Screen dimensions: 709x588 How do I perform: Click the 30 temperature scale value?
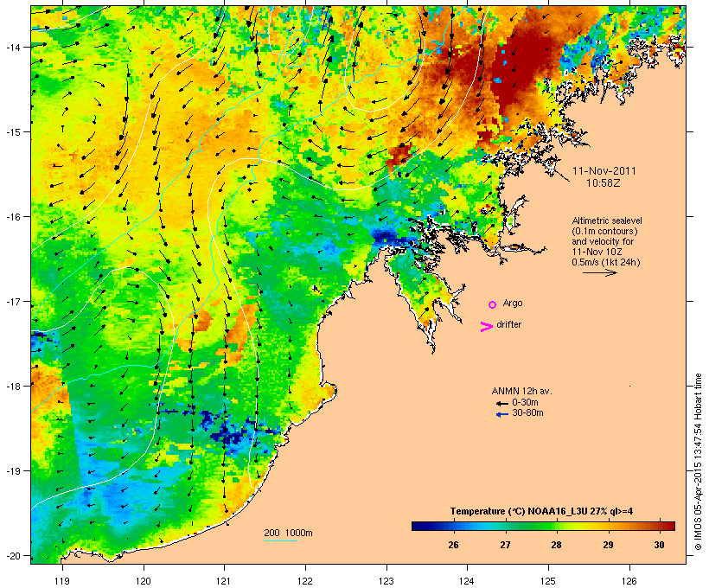(x=659, y=545)
